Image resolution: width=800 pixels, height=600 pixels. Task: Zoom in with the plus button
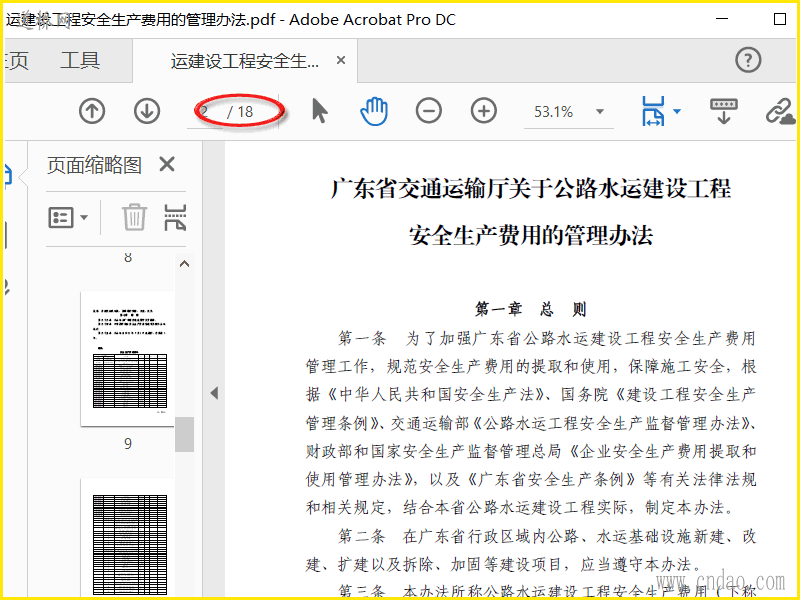tap(484, 111)
